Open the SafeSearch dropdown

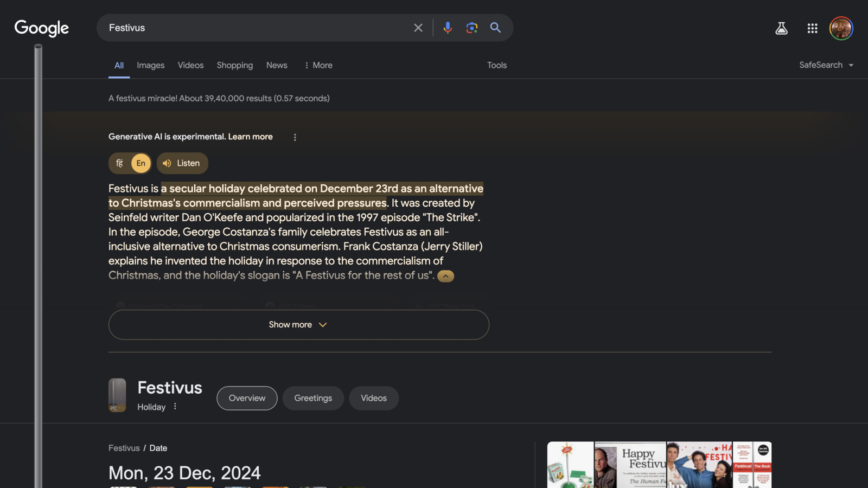click(x=825, y=65)
